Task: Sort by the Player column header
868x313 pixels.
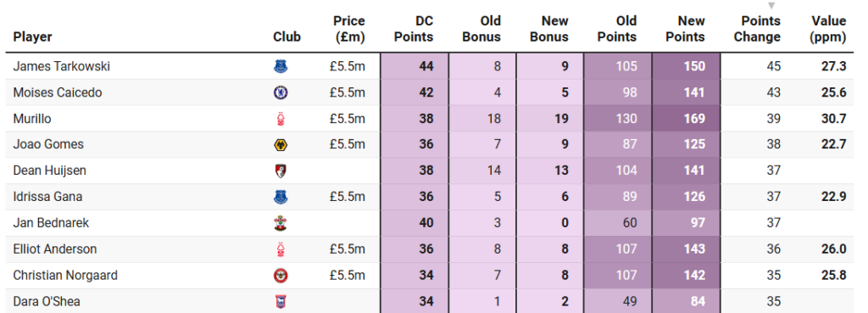Action: [x=33, y=37]
